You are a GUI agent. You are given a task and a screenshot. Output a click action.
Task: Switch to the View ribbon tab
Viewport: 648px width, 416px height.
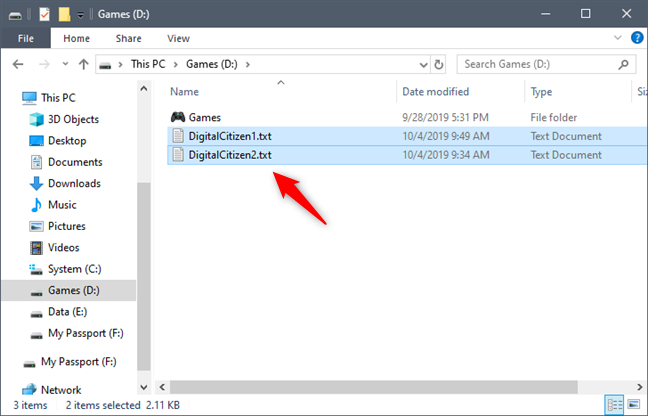coord(179,38)
